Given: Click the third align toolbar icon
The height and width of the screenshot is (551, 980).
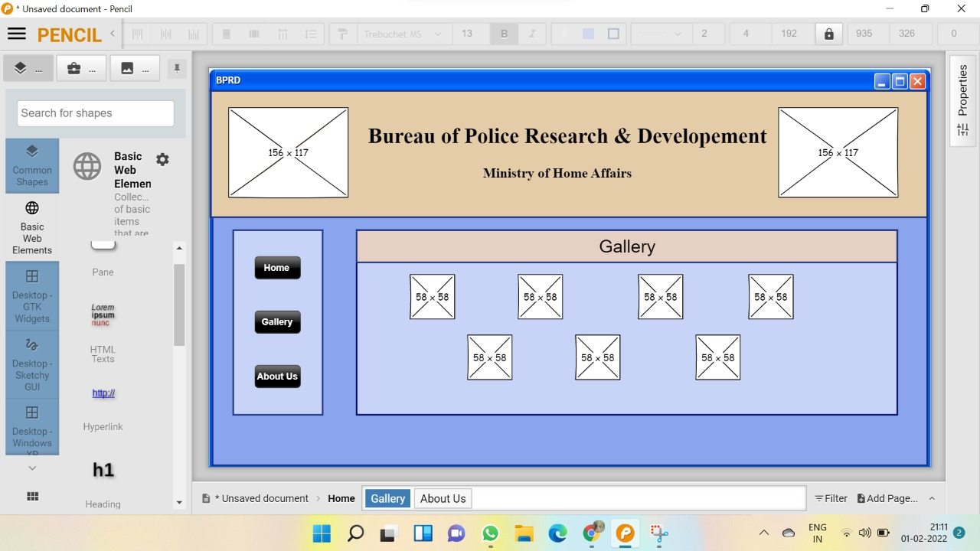Looking at the screenshot, I should click(193, 34).
